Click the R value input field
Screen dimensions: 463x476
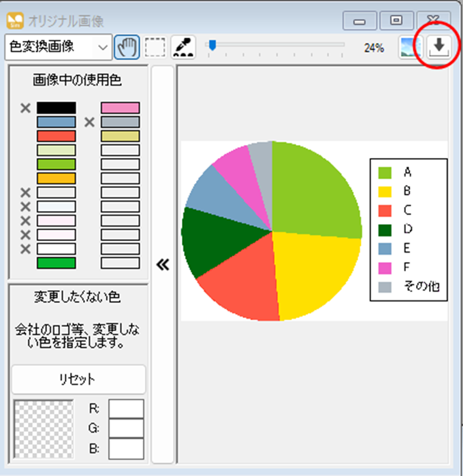(126, 409)
